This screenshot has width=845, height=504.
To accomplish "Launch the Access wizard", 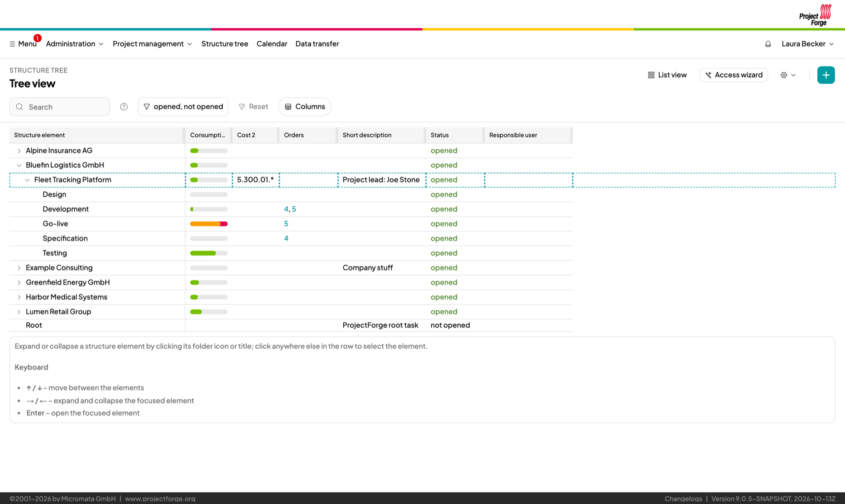I will 734,75.
